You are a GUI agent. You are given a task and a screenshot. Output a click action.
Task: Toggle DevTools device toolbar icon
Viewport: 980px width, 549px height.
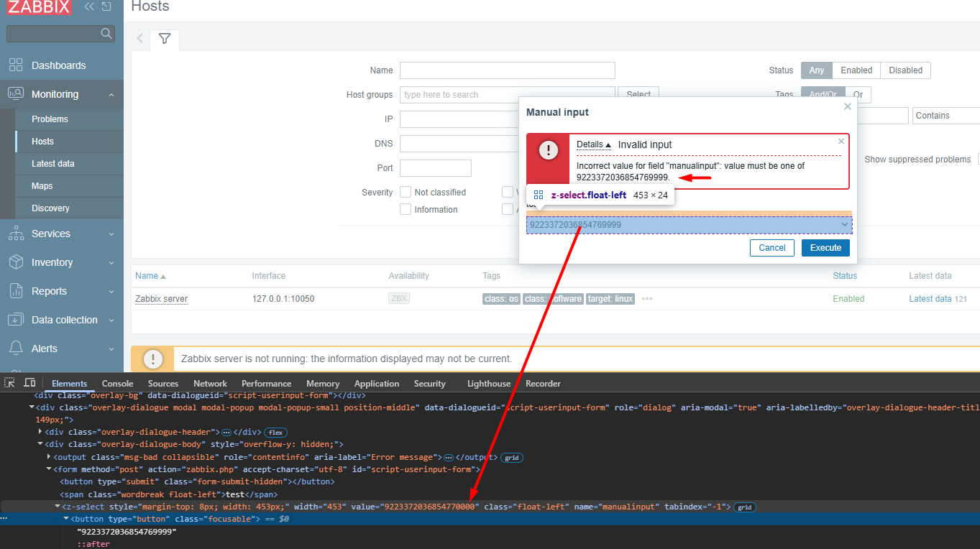coord(29,383)
